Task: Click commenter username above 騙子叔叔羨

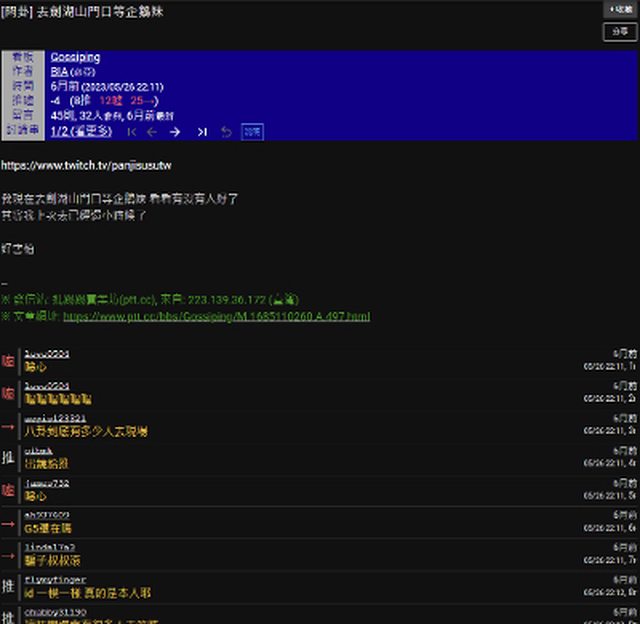Action: click(50, 547)
